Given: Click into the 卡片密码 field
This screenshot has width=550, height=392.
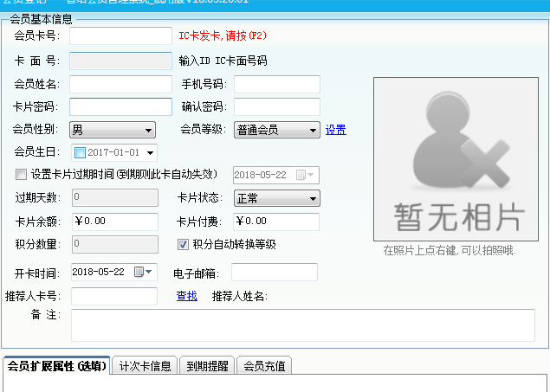Looking at the screenshot, I should (x=120, y=107).
